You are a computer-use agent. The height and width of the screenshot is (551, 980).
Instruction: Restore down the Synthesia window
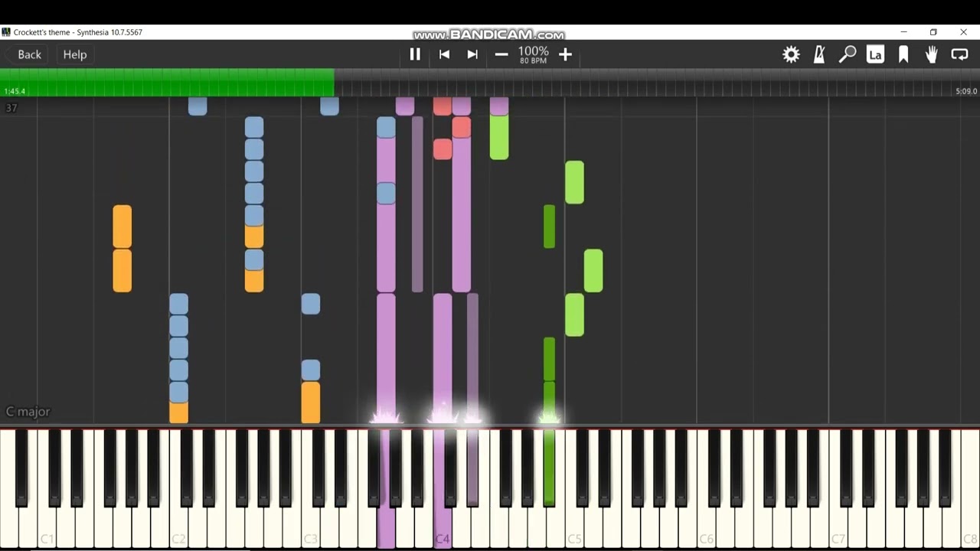tap(933, 32)
